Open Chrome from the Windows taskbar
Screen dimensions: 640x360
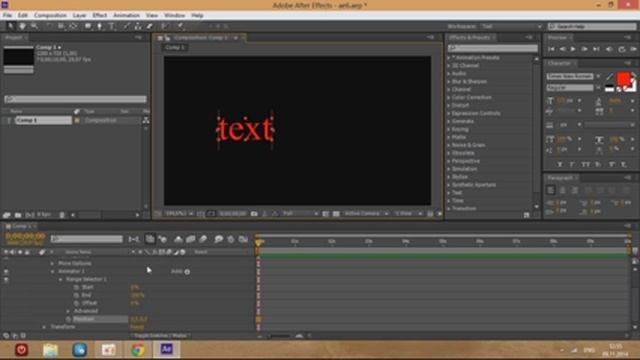click(x=138, y=350)
